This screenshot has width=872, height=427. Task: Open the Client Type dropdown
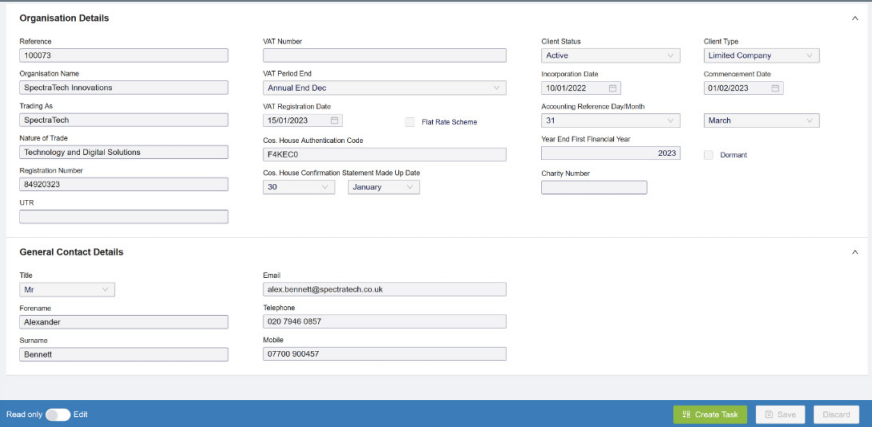click(761, 56)
